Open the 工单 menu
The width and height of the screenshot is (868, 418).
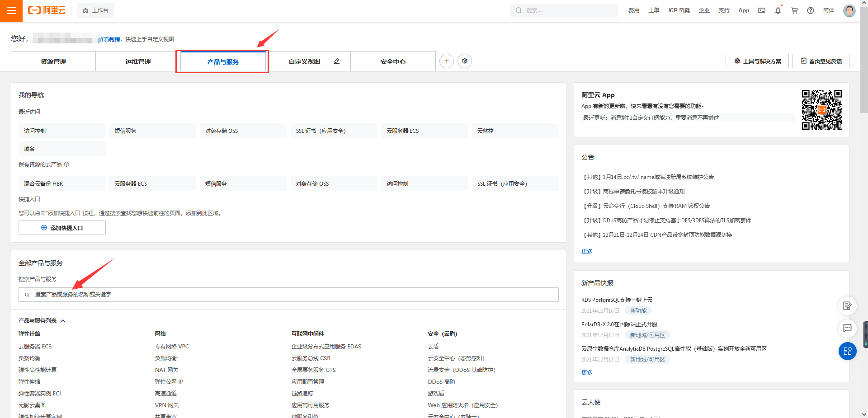tap(654, 10)
